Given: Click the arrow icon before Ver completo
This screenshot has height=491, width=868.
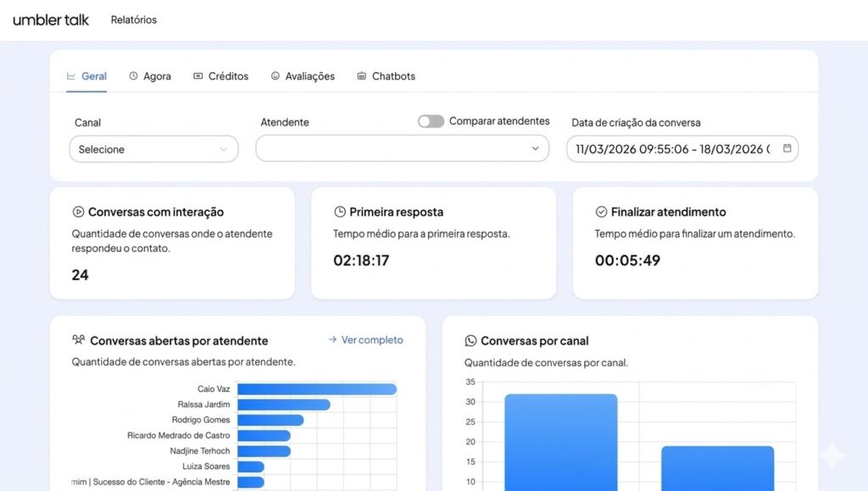Looking at the screenshot, I should point(332,339).
